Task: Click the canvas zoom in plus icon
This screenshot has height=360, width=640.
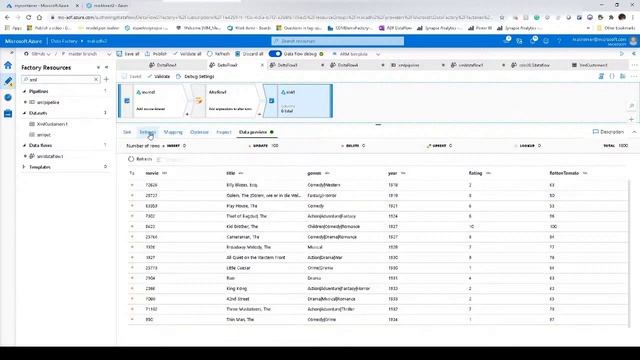Action: [x=631, y=119]
